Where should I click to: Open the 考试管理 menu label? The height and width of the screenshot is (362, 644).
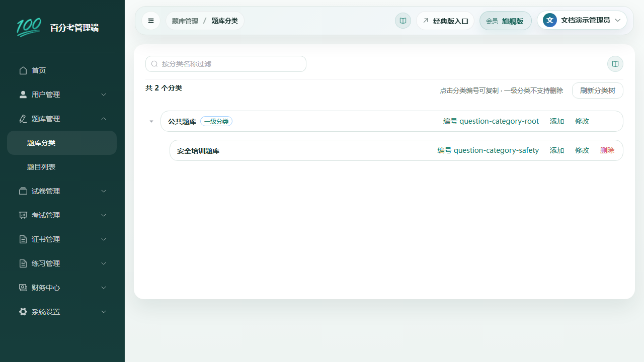point(46,215)
